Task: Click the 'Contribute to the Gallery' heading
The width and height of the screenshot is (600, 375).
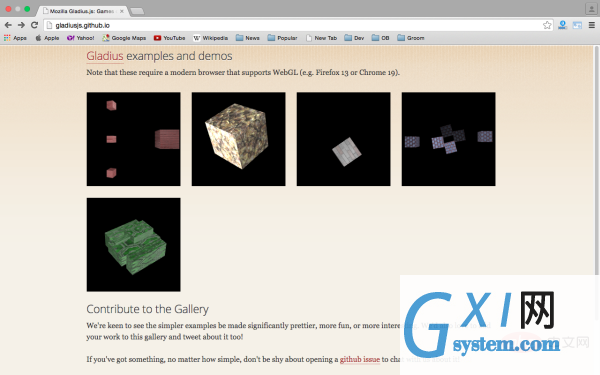Action: [148, 309]
